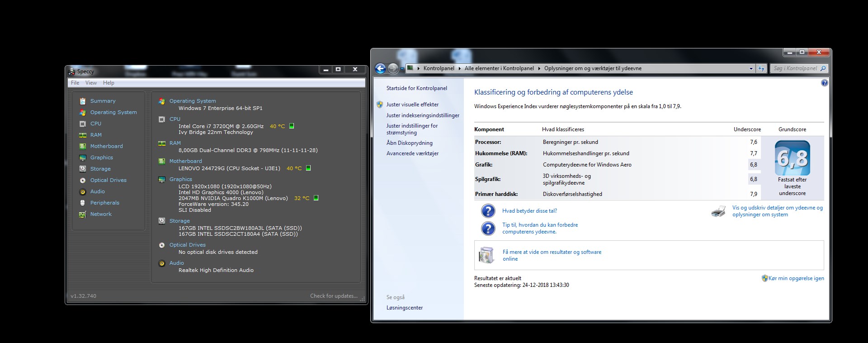Viewport: 868px width, 343px height.
Task: Open Avancerede værktøjer link
Action: tap(412, 153)
